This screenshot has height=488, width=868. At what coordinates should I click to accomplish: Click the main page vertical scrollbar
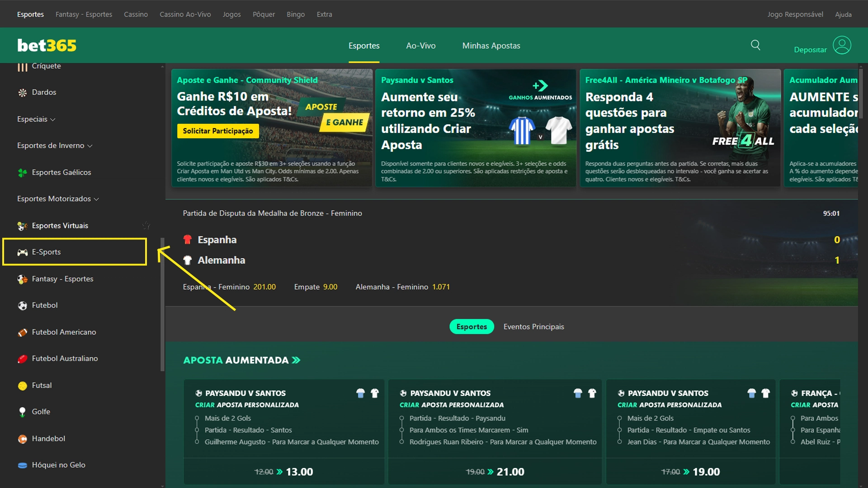click(861, 94)
